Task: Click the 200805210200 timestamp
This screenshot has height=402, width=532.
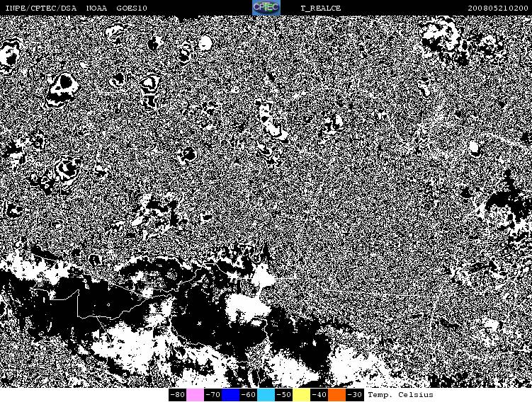Action: pos(498,8)
